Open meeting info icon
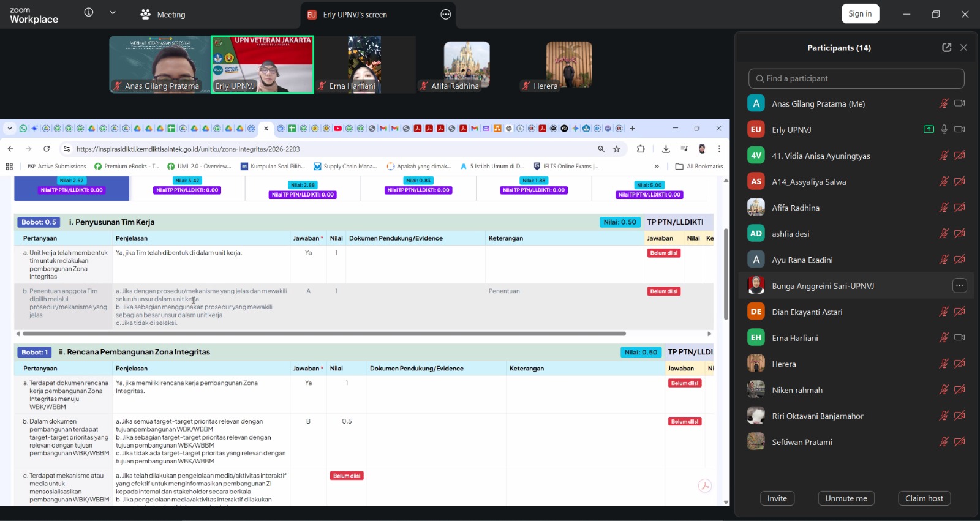Viewport: 980px width, 521px height. click(89, 13)
